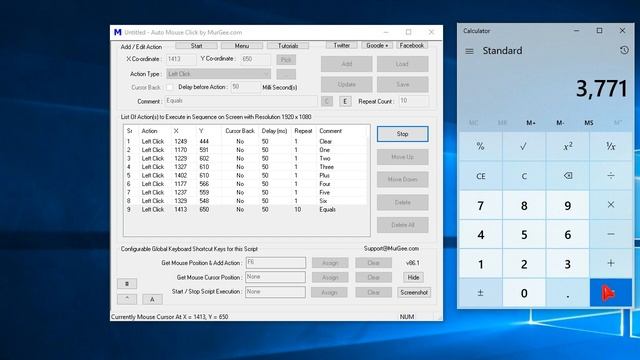
Task: Click the A button at bottom left
Action: pyautogui.click(x=152, y=300)
